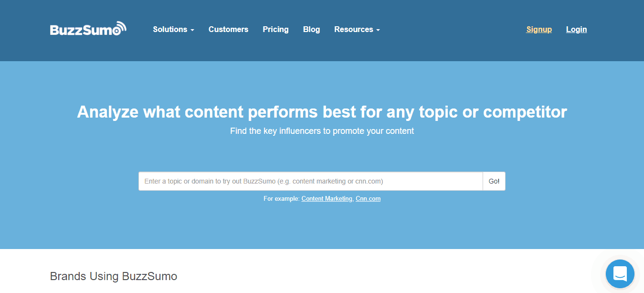644x293 pixels.
Task: Click the BuzzSumo logo
Action: click(88, 29)
